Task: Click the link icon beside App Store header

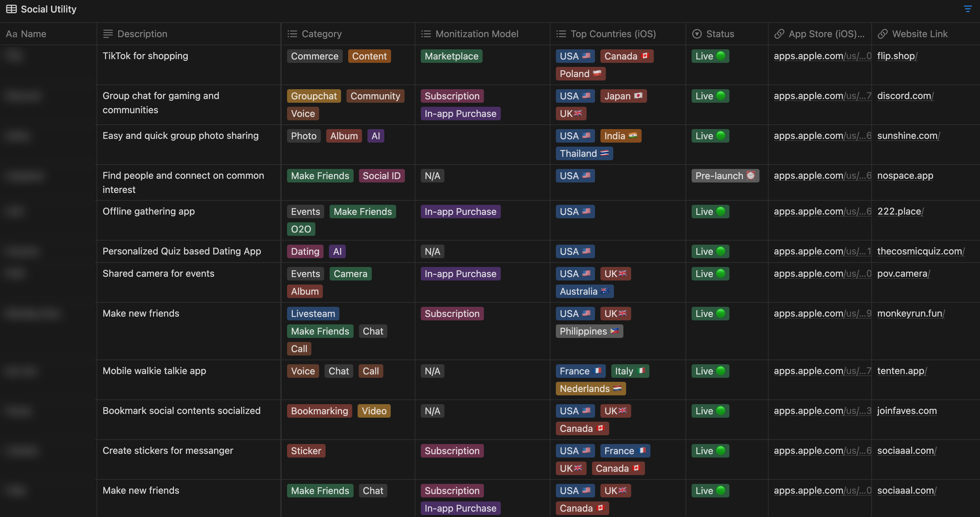Action: pyautogui.click(x=779, y=34)
